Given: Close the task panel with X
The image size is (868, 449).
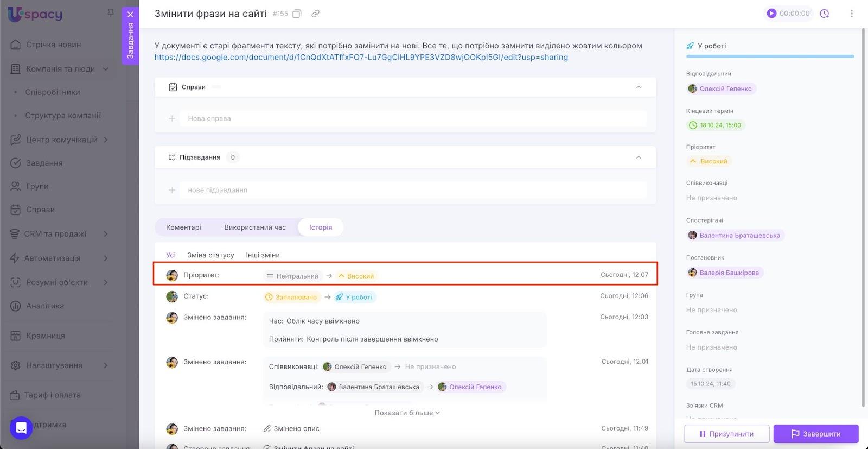Looking at the screenshot, I should tap(130, 15).
